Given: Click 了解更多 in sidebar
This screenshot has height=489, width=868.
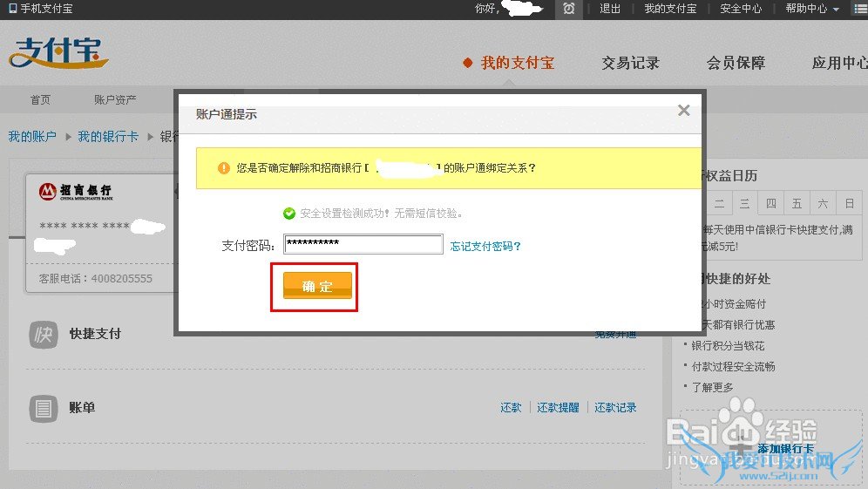Looking at the screenshot, I should click(713, 387).
